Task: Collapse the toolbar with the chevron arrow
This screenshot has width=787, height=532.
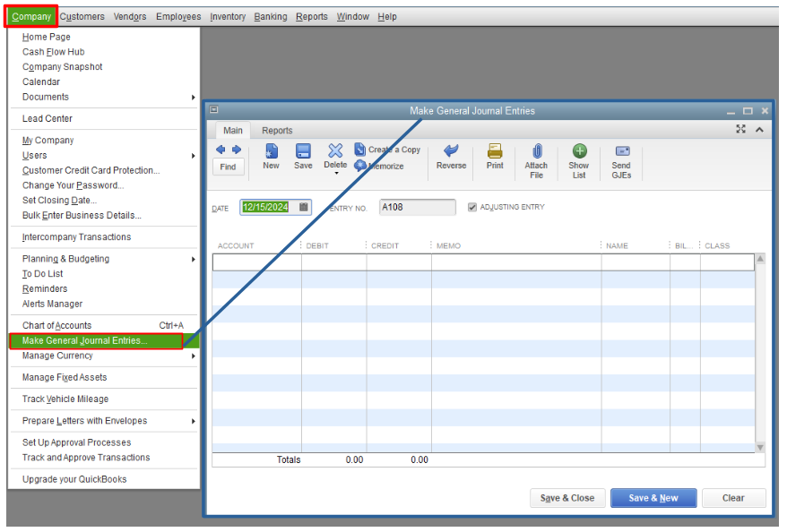Action: coord(758,129)
